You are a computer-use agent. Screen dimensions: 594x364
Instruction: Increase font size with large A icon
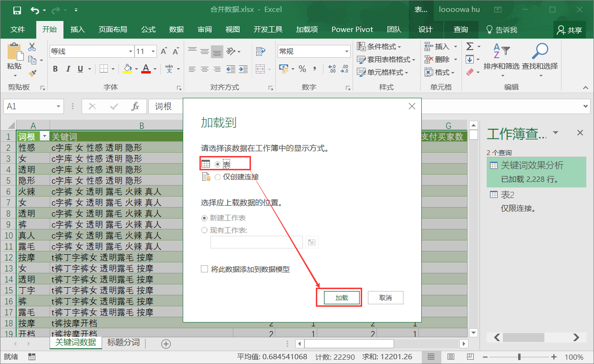tap(164, 51)
